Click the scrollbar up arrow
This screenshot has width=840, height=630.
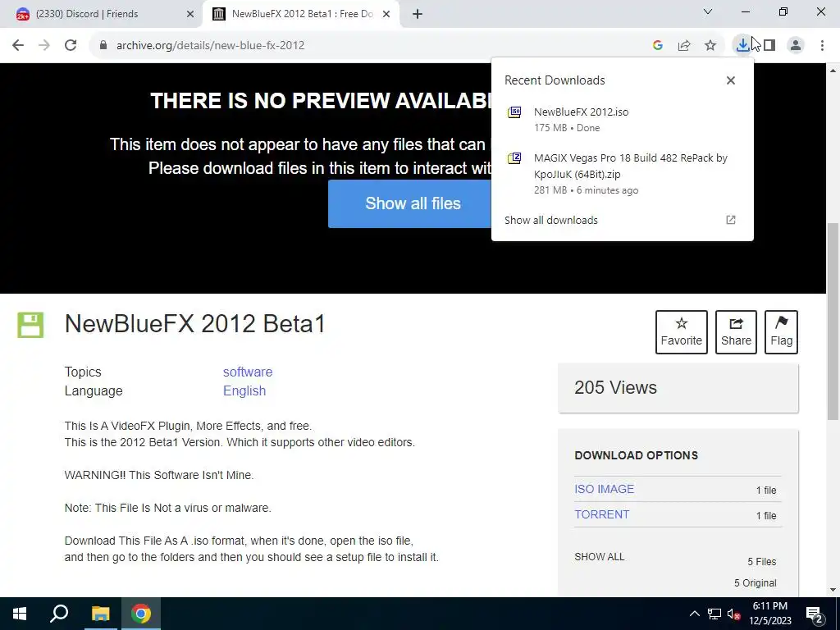833,71
